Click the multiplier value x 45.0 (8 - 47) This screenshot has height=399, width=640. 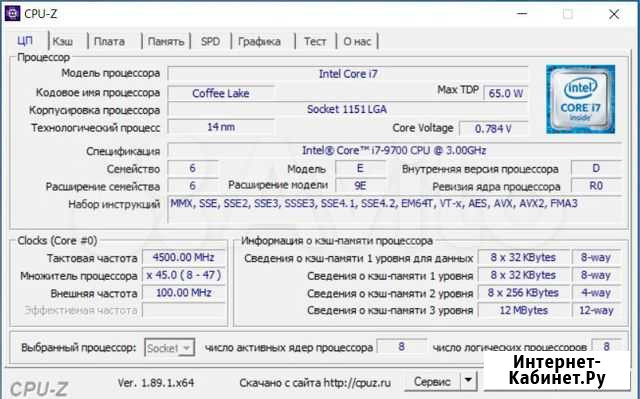click(184, 275)
